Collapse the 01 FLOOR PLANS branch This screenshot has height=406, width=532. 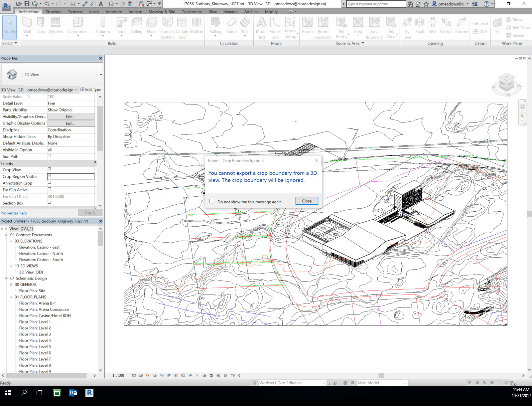click(x=11, y=297)
